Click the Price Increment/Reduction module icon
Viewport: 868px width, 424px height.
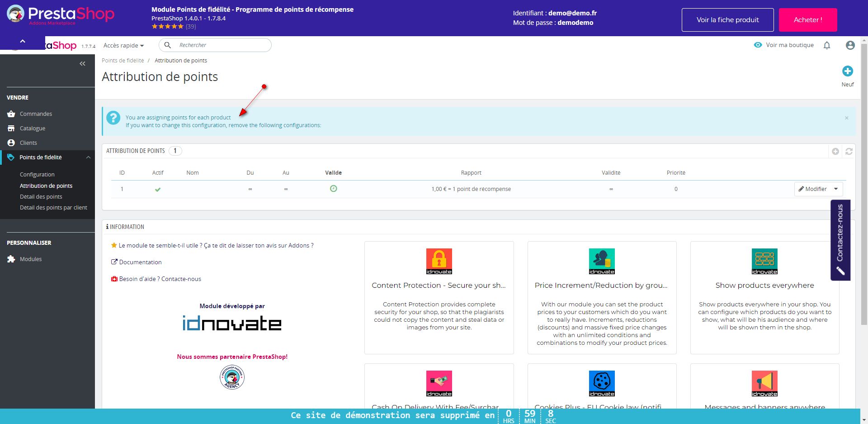coord(602,261)
